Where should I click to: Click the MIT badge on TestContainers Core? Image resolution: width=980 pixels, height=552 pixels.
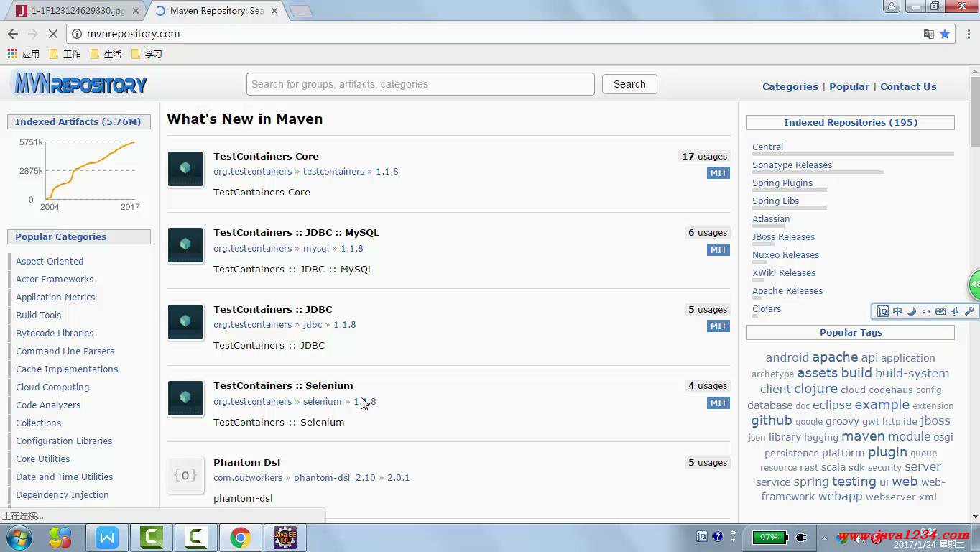point(718,172)
